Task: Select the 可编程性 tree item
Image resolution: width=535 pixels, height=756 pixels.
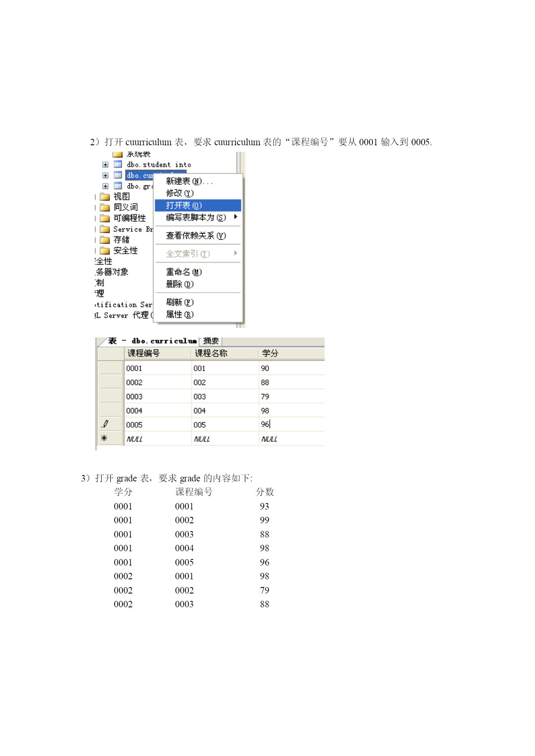Action: (129, 218)
